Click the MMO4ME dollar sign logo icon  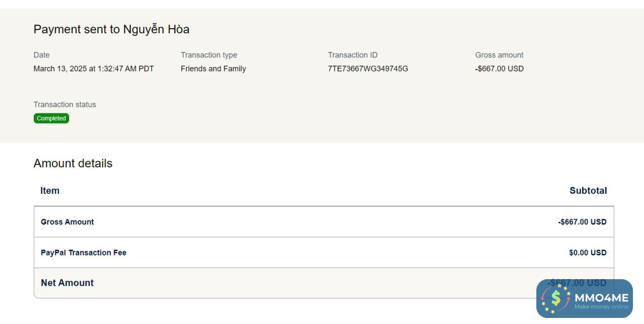click(x=556, y=298)
